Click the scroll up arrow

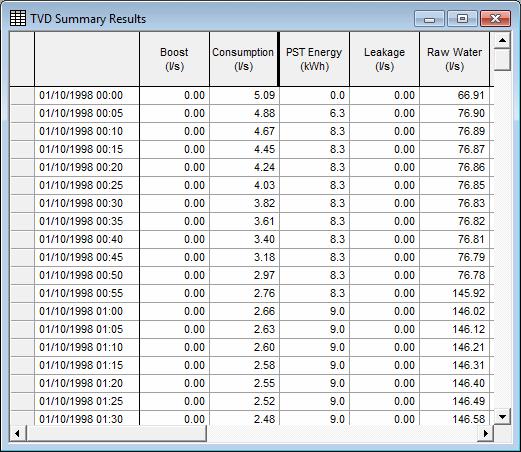502,40
